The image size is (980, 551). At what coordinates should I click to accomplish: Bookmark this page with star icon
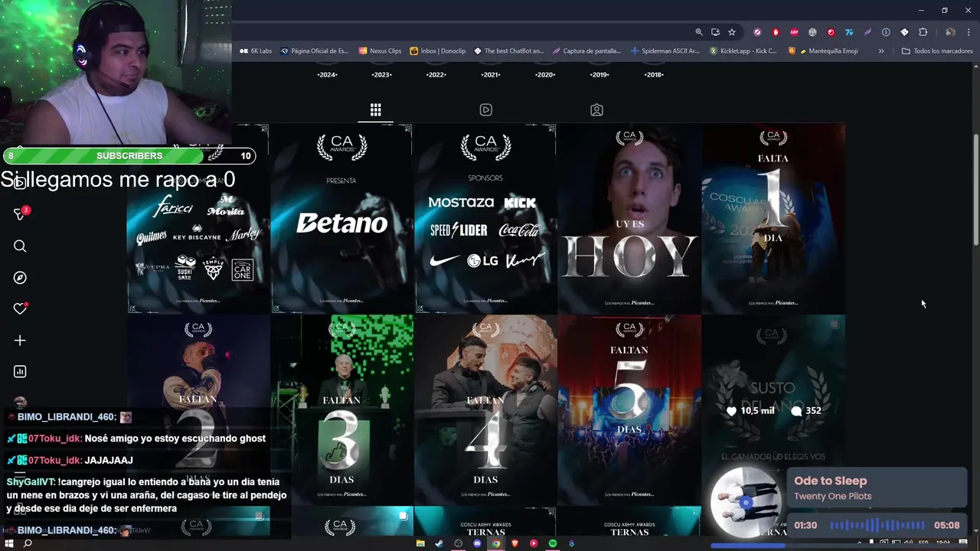[x=732, y=32]
